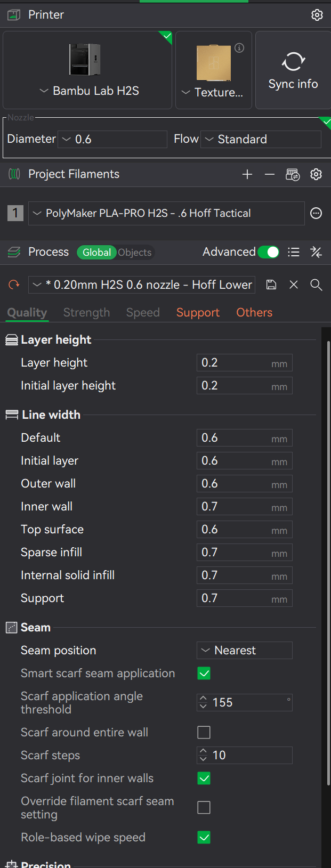The height and width of the screenshot is (868, 331).
Task: Add a new filament with plus icon
Action: 247,174
